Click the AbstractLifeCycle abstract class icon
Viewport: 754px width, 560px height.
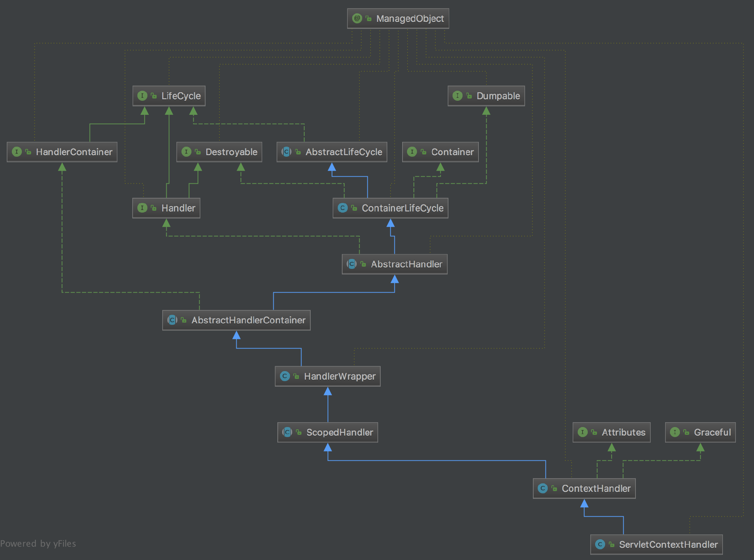click(286, 152)
